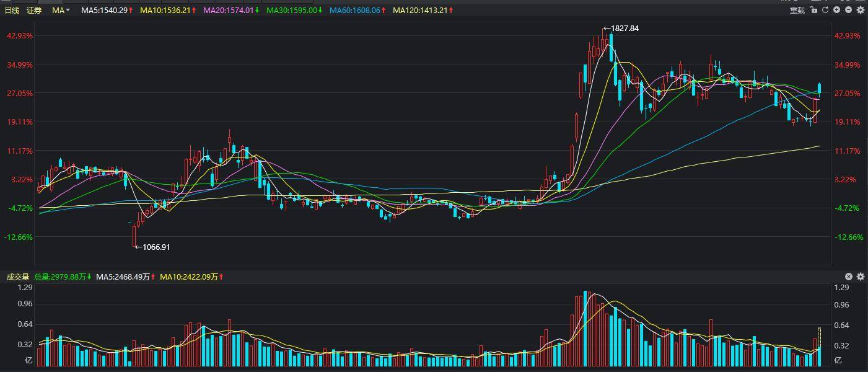Click the left volume axis 1.29 label

tap(25, 288)
